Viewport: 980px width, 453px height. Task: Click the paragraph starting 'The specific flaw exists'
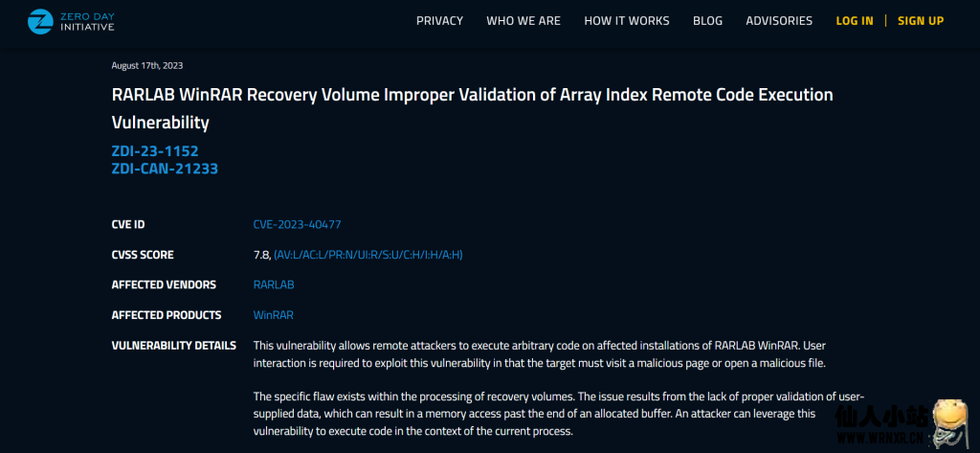tap(558, 414)
